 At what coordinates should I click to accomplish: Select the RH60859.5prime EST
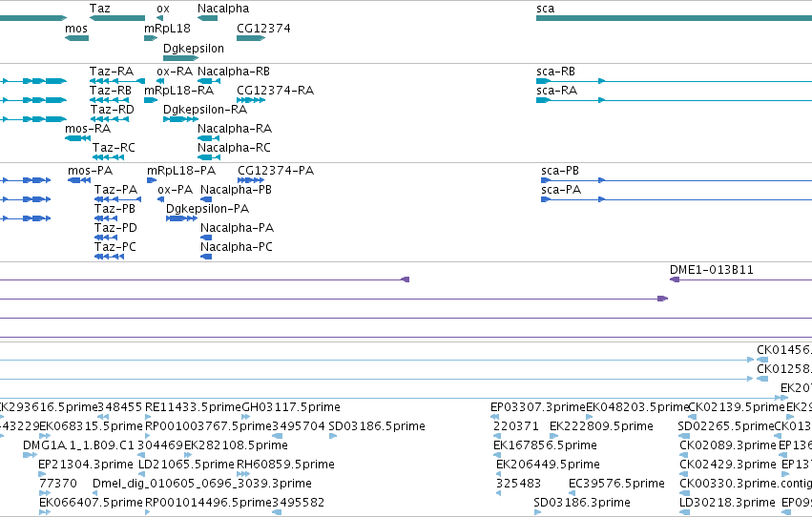[x=241, y=474]
